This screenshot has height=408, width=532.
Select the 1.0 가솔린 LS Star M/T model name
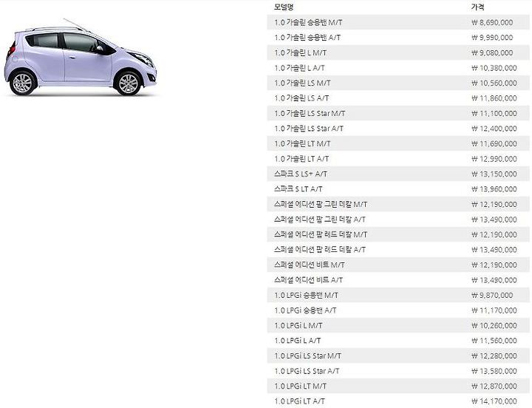pyautogui.click(x=310, y=113)
